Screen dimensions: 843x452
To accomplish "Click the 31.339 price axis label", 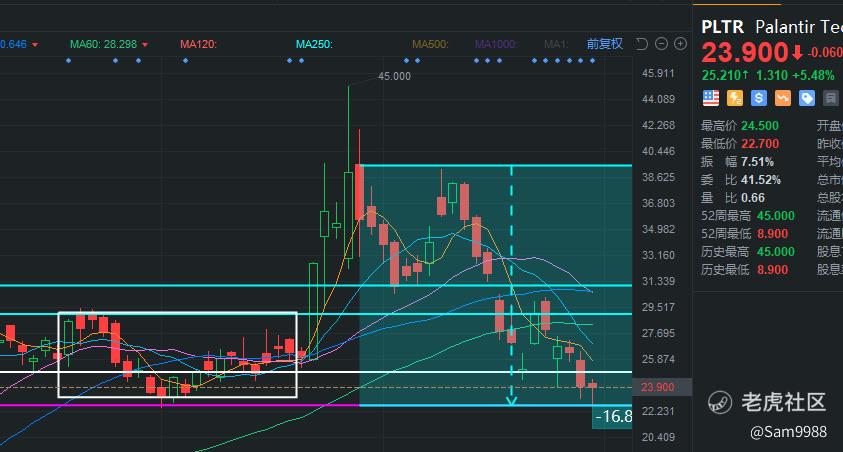I will [658, 281].
